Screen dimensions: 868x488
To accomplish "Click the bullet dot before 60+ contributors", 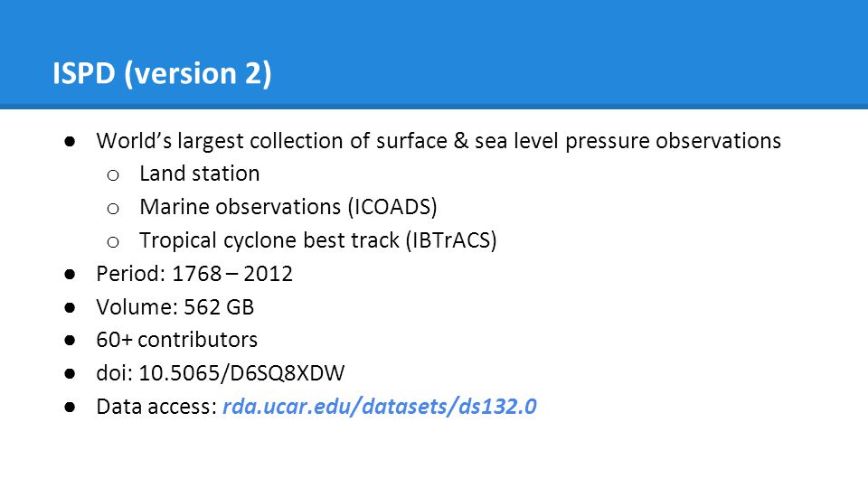I will [70, 341].
